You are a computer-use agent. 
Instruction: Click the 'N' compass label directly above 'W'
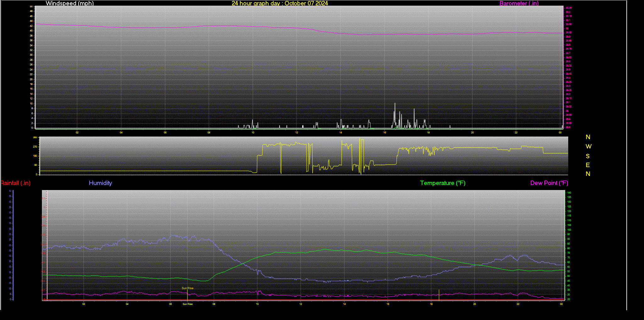588,137
